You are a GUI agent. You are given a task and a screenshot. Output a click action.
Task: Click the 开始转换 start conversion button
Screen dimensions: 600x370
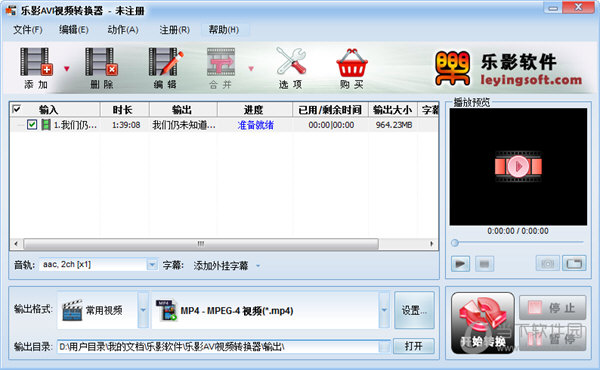coord(483,323)
